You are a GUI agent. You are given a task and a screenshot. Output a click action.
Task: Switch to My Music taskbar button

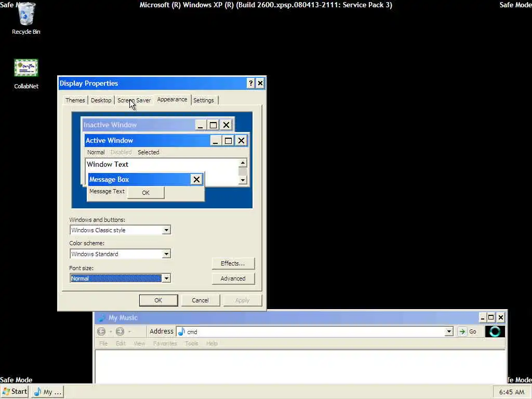pyautogui.click(x=47, y=392)
